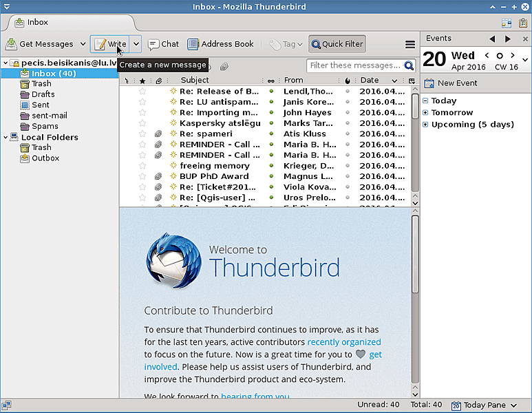The height and width of the screenshot is (413, 532).
Task: Open the account's Trash folder
Action: 41,84
